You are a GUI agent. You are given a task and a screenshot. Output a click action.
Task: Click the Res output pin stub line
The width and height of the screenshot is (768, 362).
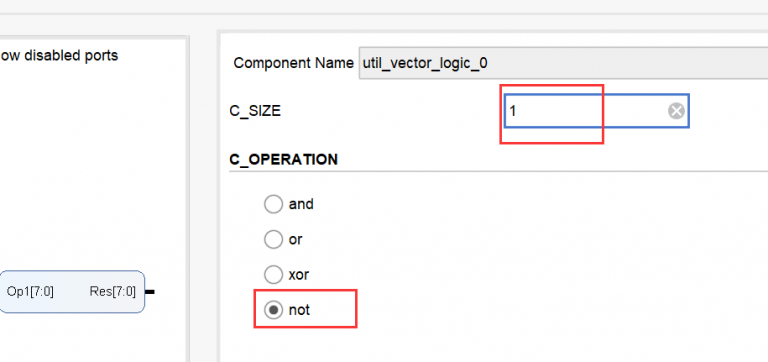(150, 292)
